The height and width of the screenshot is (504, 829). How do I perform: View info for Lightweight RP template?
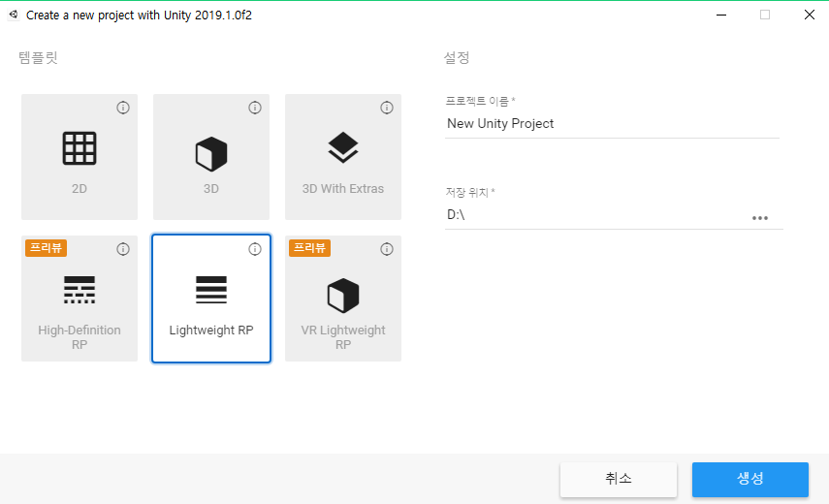click(x=255, y=249)
